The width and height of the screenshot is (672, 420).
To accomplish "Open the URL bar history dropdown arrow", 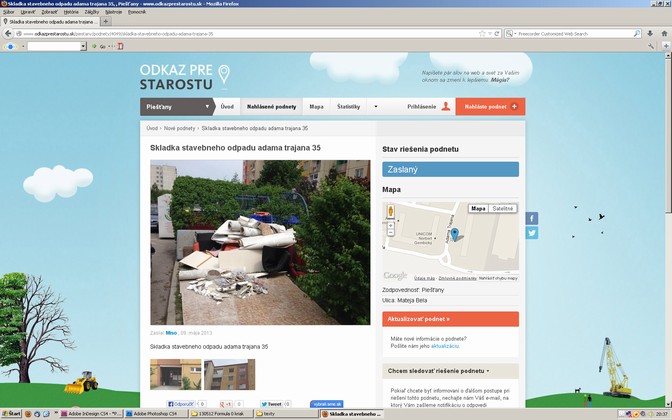I will point(489,33).
